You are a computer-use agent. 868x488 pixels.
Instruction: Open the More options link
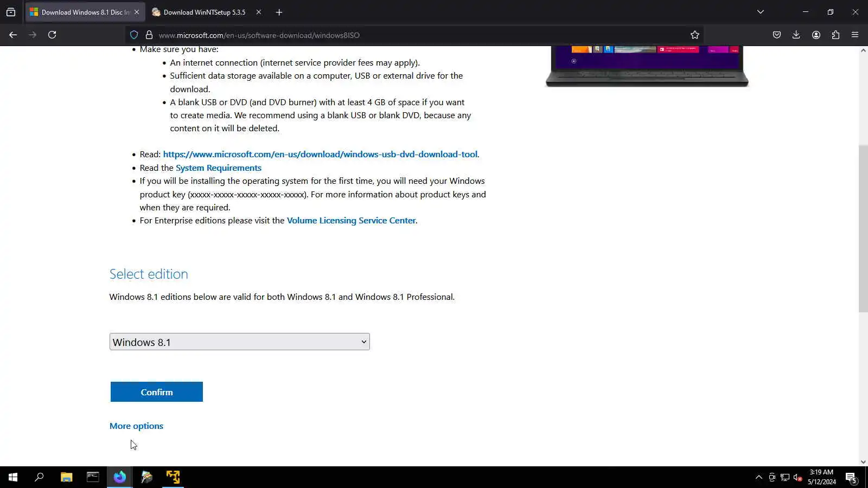136,426
